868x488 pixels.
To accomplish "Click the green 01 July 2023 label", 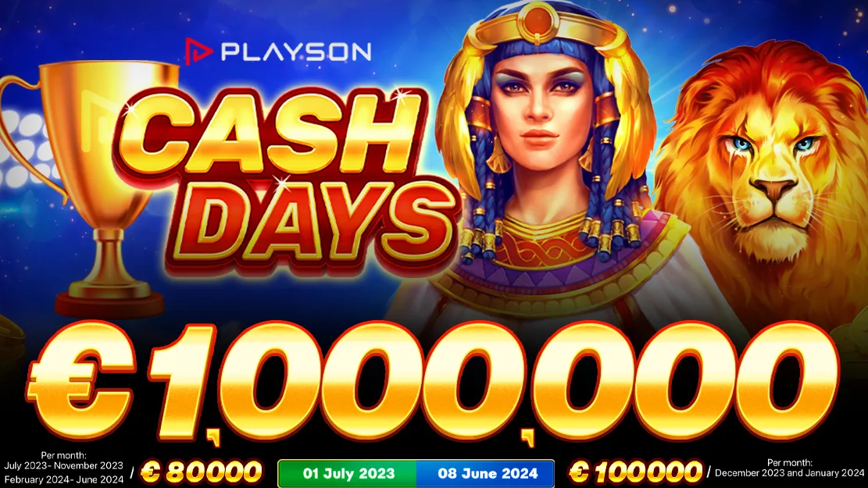I will point(348,474).
